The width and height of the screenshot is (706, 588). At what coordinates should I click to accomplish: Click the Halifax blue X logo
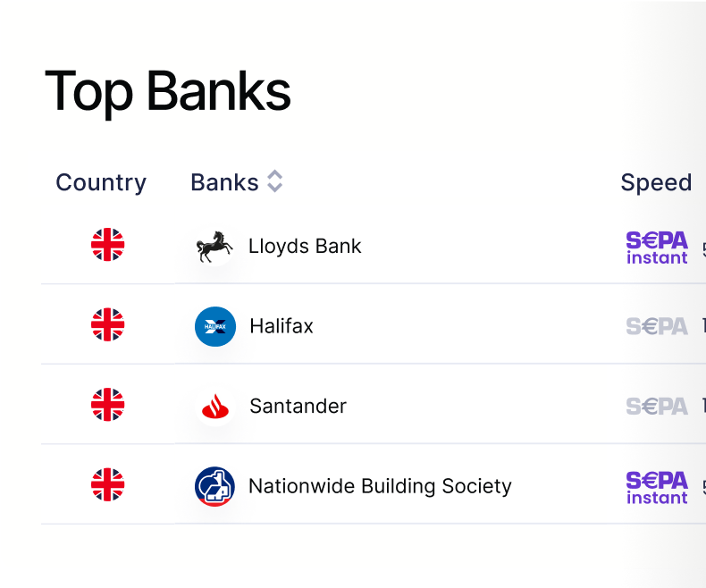215,326
